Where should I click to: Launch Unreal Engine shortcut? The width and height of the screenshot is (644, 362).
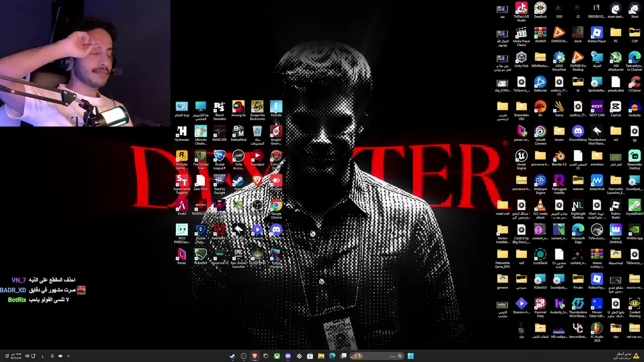521,160
